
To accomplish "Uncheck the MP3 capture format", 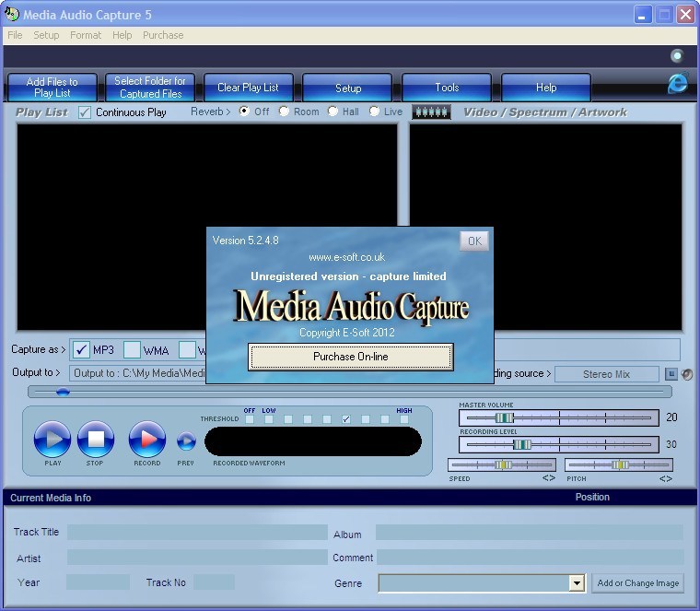I will click(x=81, y=349).
